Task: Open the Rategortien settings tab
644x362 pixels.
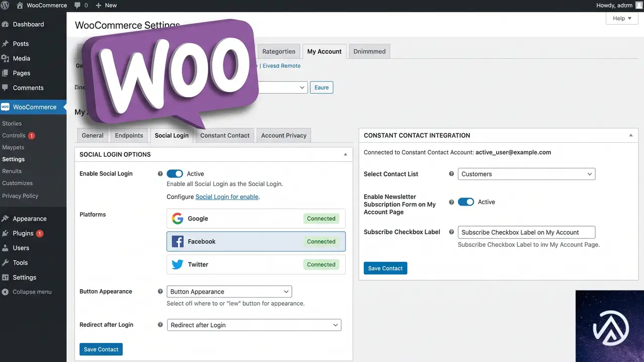Action: coord(279,51)
